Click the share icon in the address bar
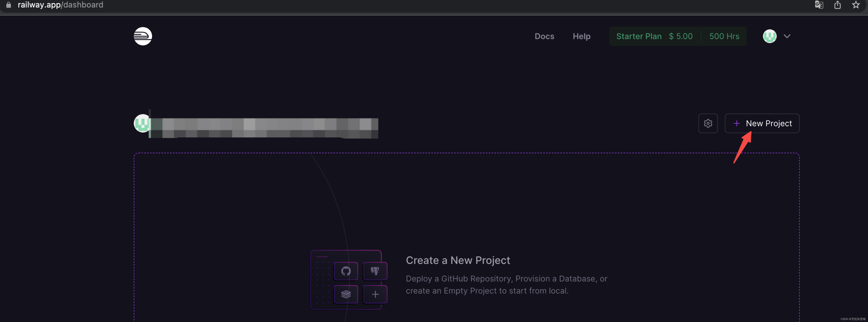Screen dimensions: 868x322 837,5
